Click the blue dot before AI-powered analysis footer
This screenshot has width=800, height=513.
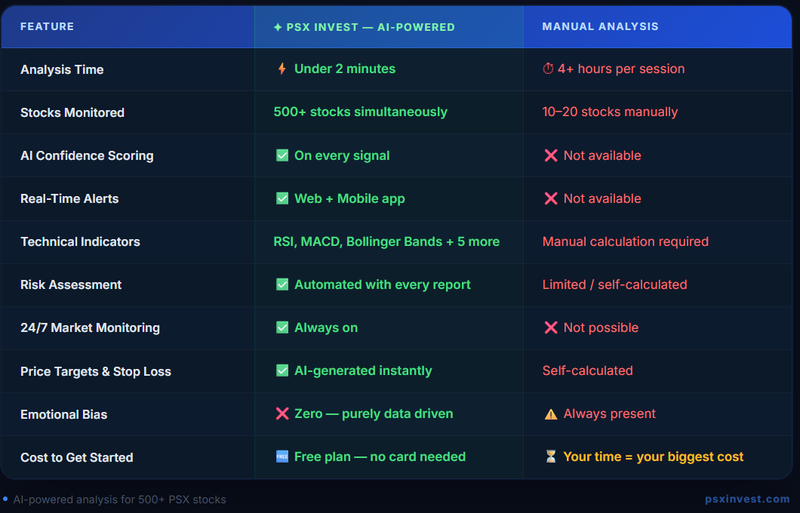[x=5, y=499]
